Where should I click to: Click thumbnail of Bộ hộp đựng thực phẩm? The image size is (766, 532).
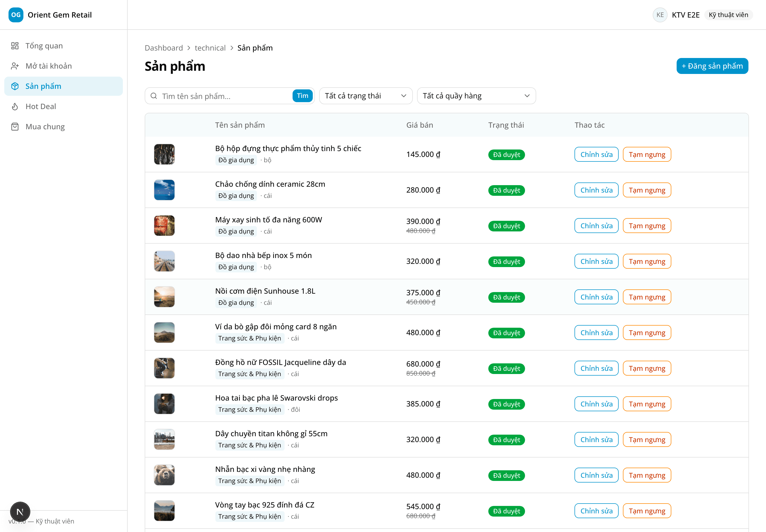164,154
